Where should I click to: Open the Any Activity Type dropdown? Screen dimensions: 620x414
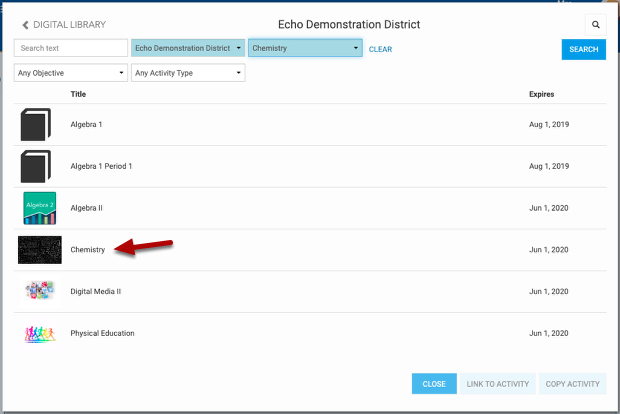pyautogui.click(x=188, y=73)
